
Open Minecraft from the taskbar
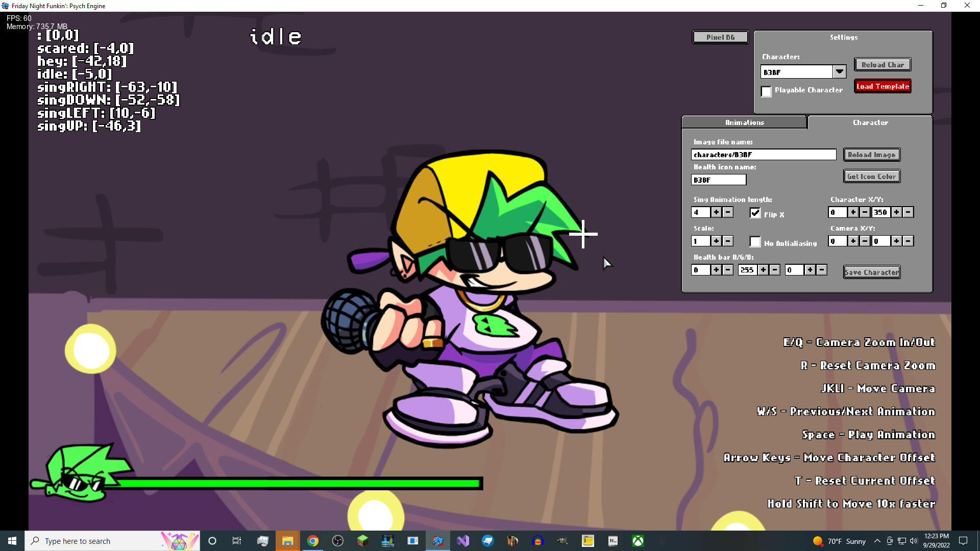point(362,541)
